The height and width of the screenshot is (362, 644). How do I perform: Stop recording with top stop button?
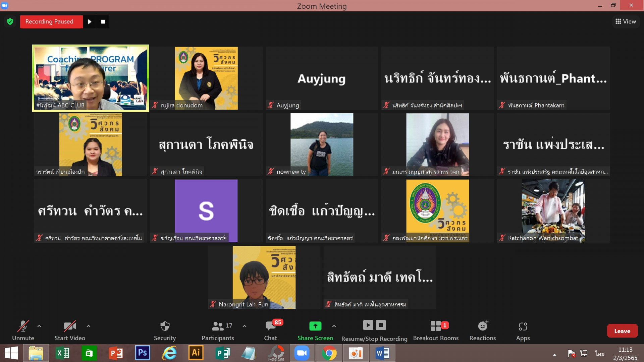(x=103, y=21)
